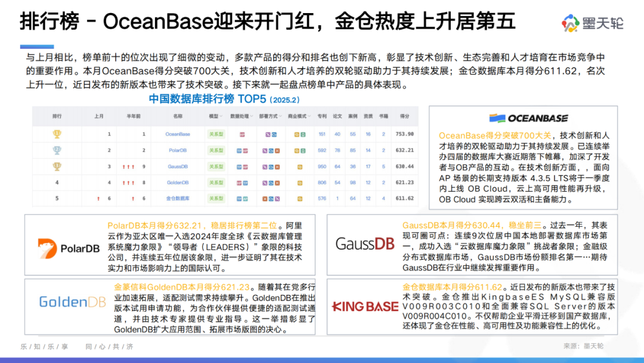Click blue deployment icon in OceanBase row
The height and width of the screenshot is (363, 644).
click(x=274, y=134)
